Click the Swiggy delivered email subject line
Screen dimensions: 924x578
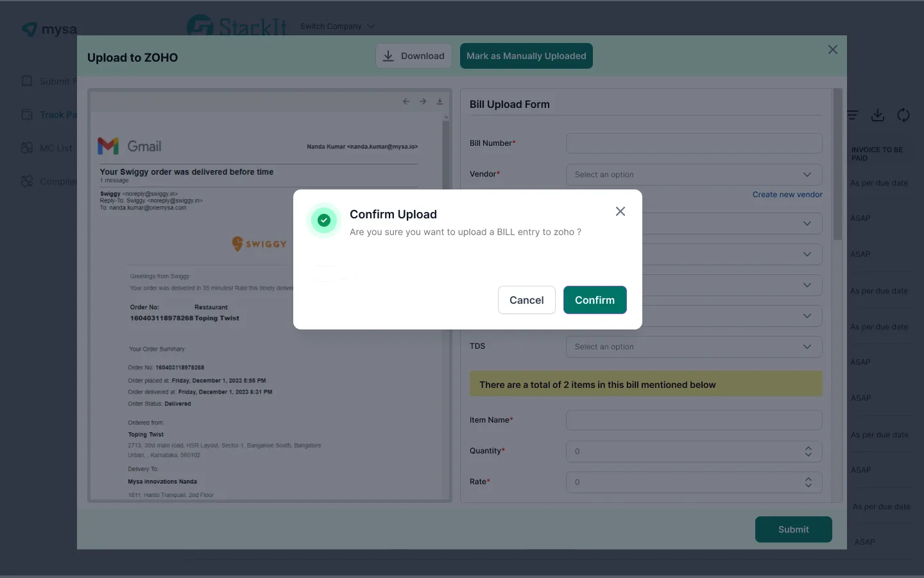(x=187, y=172)
